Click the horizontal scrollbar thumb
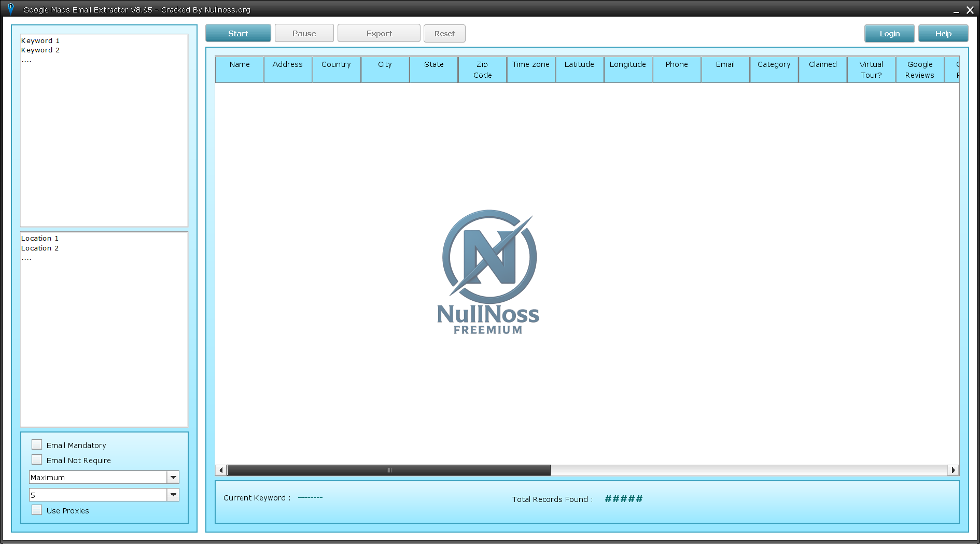The image size is (980, 544). (x=389, y=470)
